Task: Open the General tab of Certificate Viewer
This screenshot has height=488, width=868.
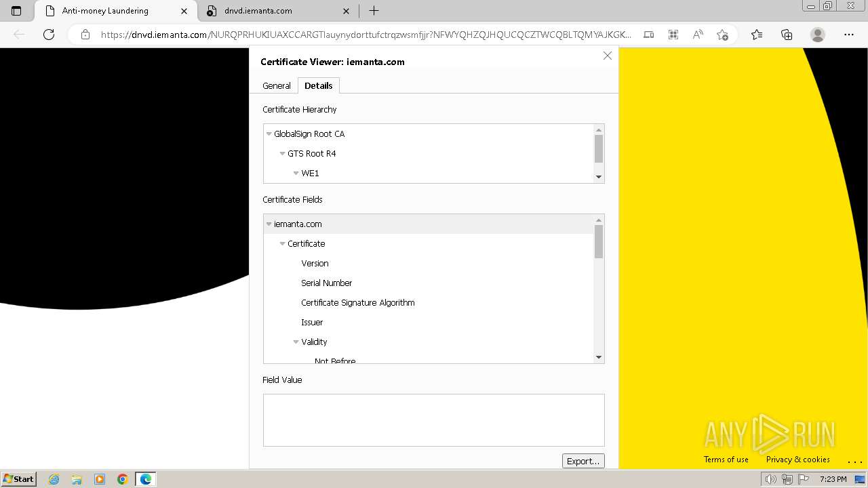Action: coord(277,85)
